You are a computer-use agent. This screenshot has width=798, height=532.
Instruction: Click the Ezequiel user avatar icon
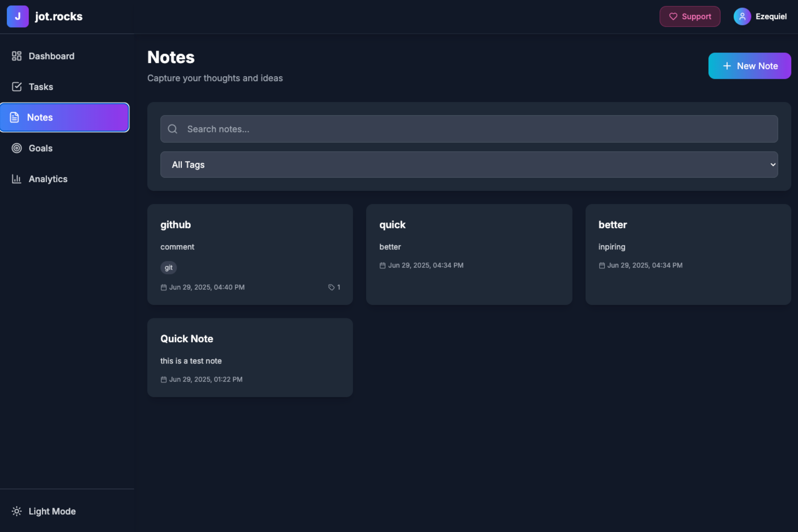(x=742, y=16)
